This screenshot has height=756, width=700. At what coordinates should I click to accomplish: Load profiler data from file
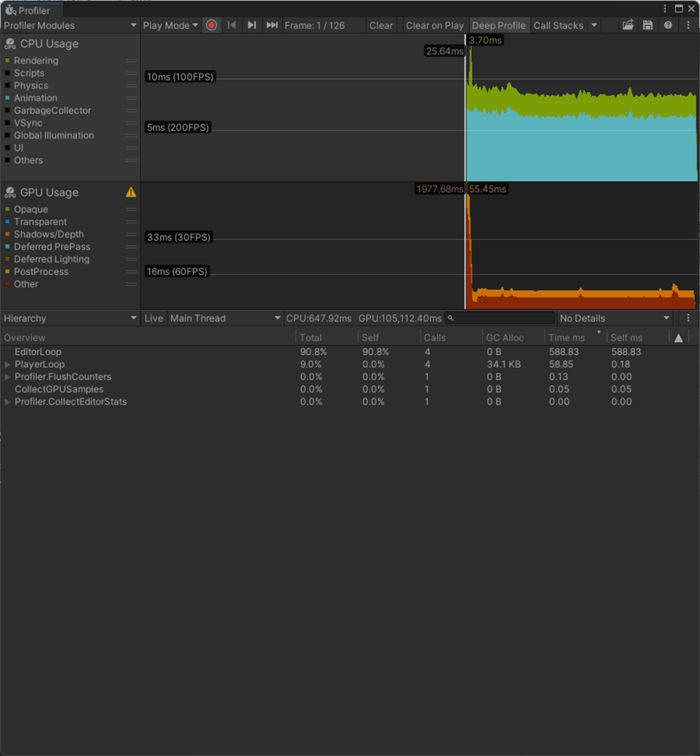628,25
